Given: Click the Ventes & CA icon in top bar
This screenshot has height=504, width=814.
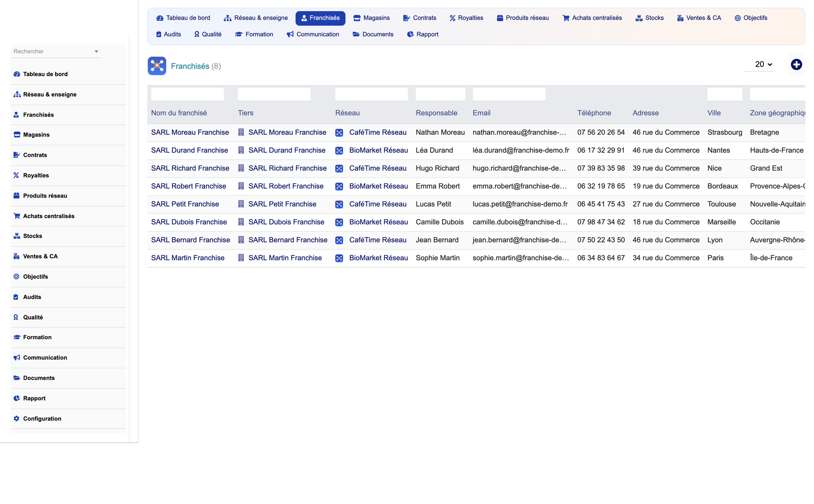Looking at the screenshot, I should coord(680,18).
